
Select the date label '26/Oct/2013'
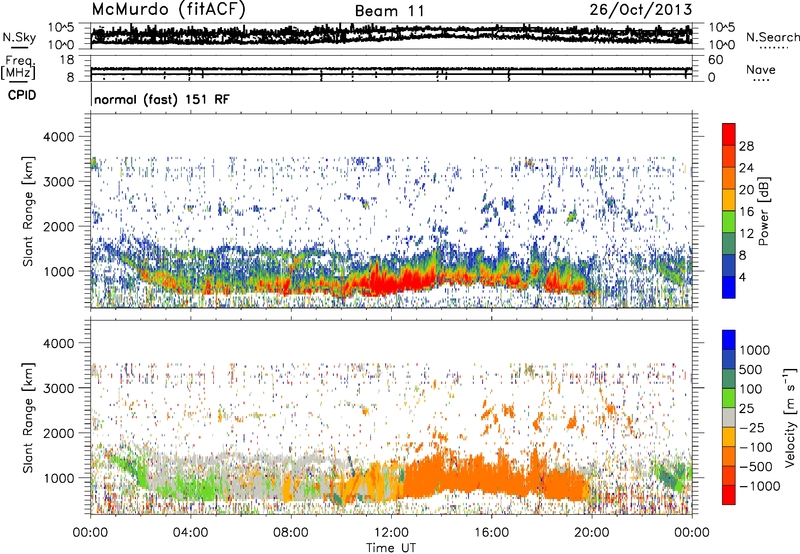(641, 10)
